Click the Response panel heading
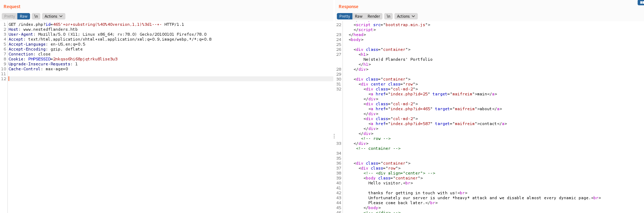Viewport: 644px width, 213px height. point(349,7)
